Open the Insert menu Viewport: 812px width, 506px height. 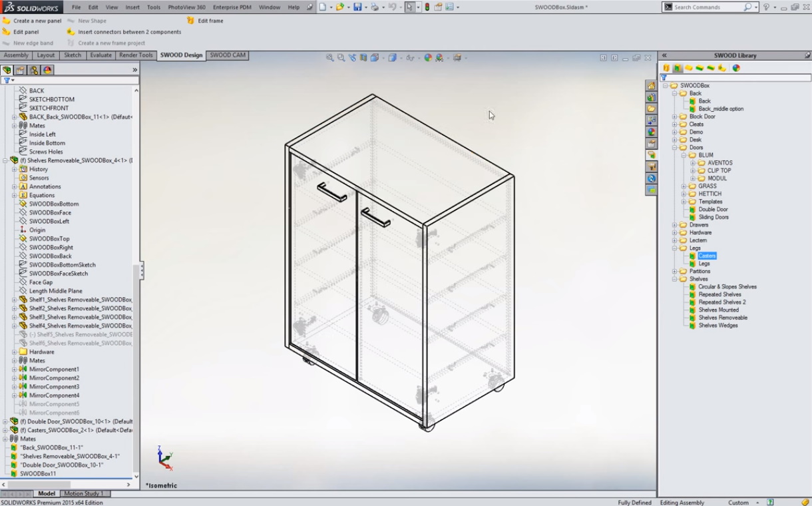pos(132,7)
